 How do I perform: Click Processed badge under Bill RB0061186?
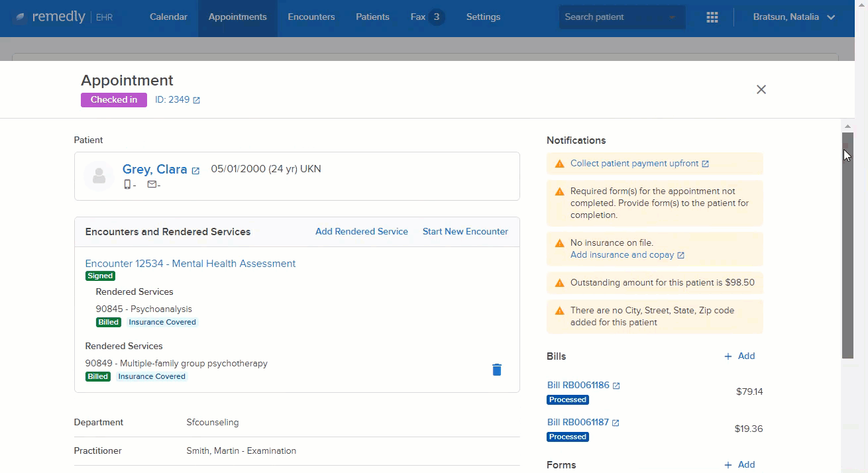point(568,400)
